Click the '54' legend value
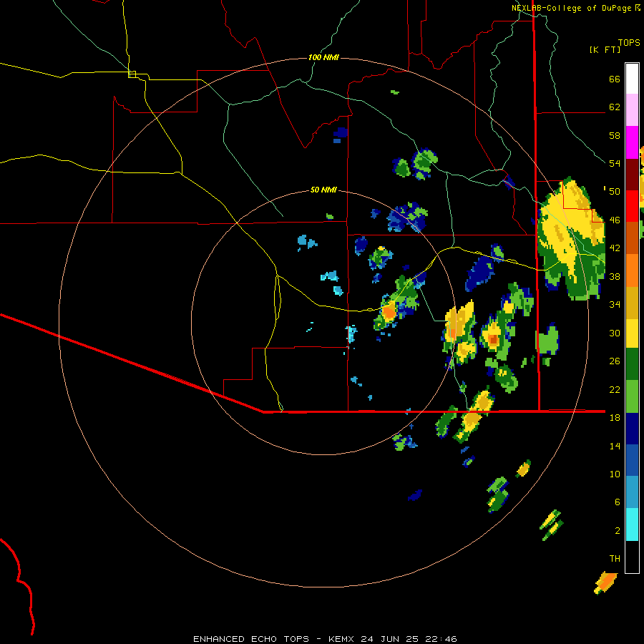The image size is (644, 644). [x=615, y=164]
